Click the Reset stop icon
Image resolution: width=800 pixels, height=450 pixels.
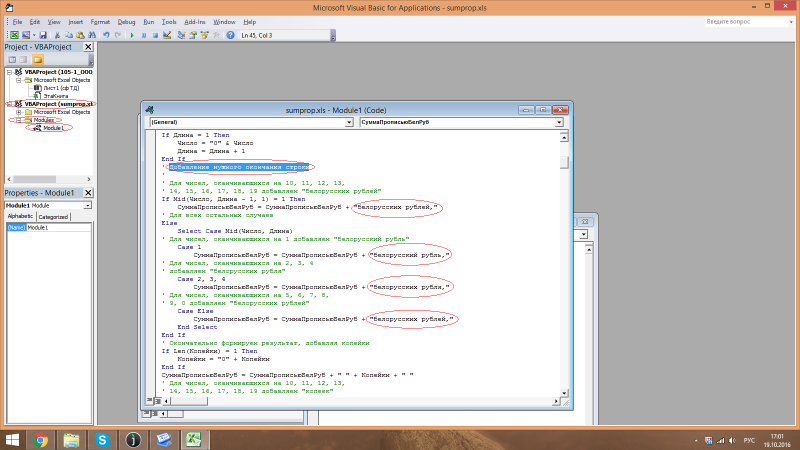(x=155, y=35)
